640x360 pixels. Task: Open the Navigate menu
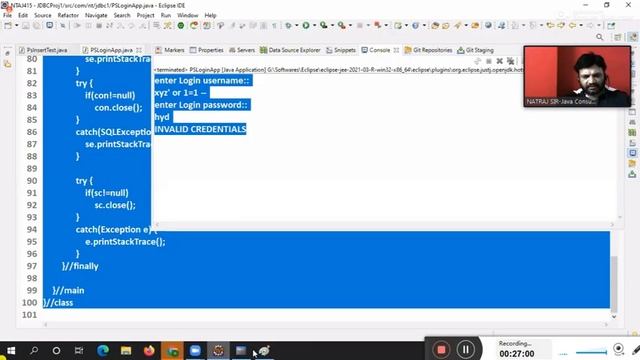pos(96,15)
